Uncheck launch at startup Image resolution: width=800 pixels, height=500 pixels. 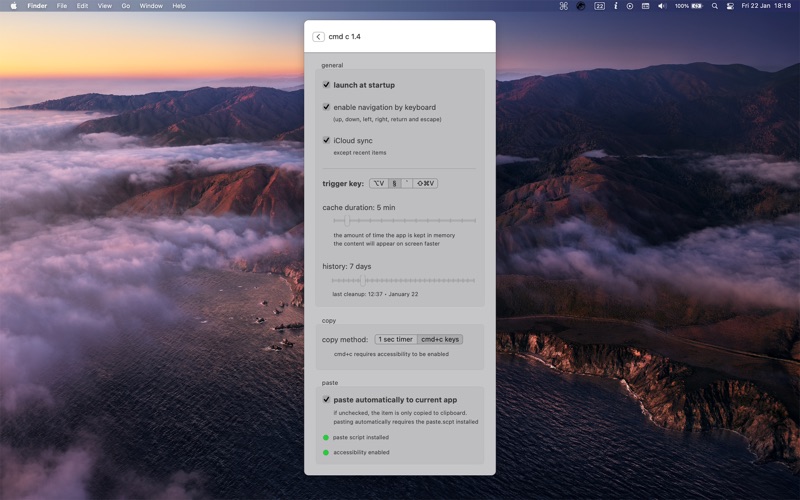point(327,85)
